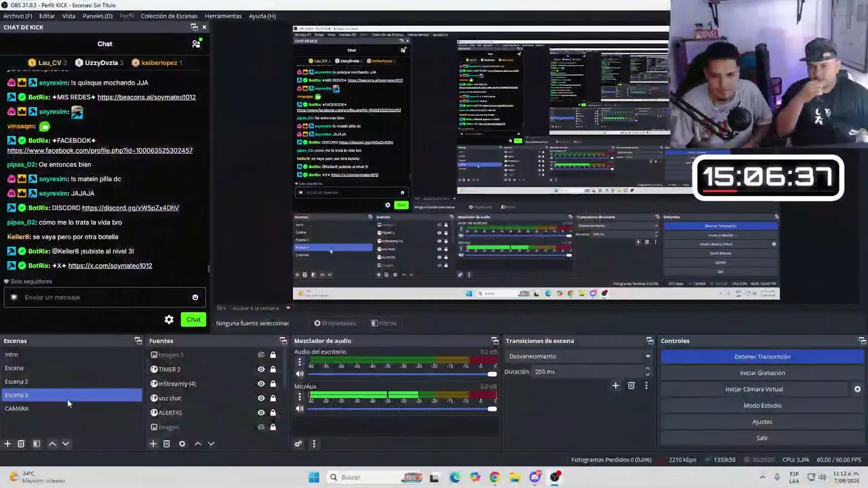Open Mic/Aux options three-dot menu
The height and width of the screenshot is (488, 868).
click(300, 397)
